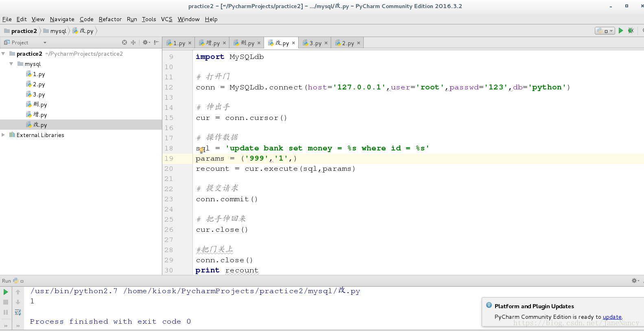Viewport: 644px width, 331px height.
Task: Close the 2.py editor tab
Action: [x=358, y=43]
